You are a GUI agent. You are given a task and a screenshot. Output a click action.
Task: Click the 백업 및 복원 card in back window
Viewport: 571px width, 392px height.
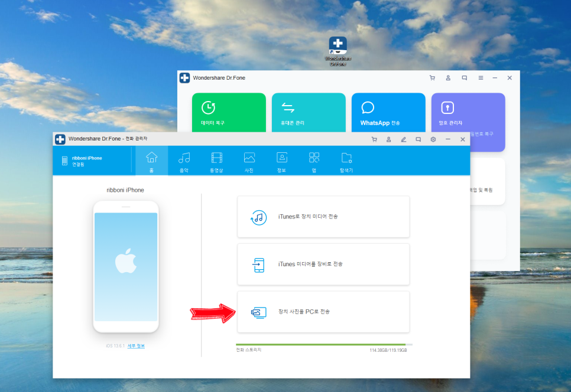pyautogui.click(x=487, y=181)
